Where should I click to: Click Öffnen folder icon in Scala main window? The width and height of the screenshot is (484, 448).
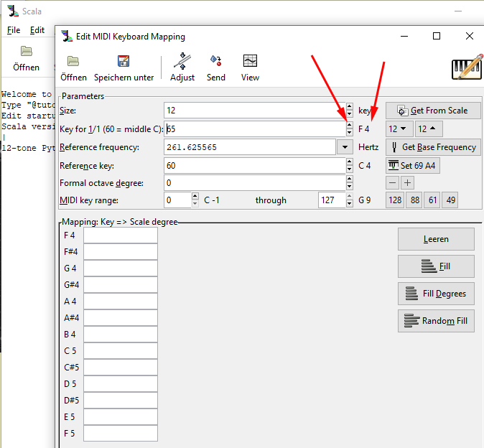coord(27,51)
